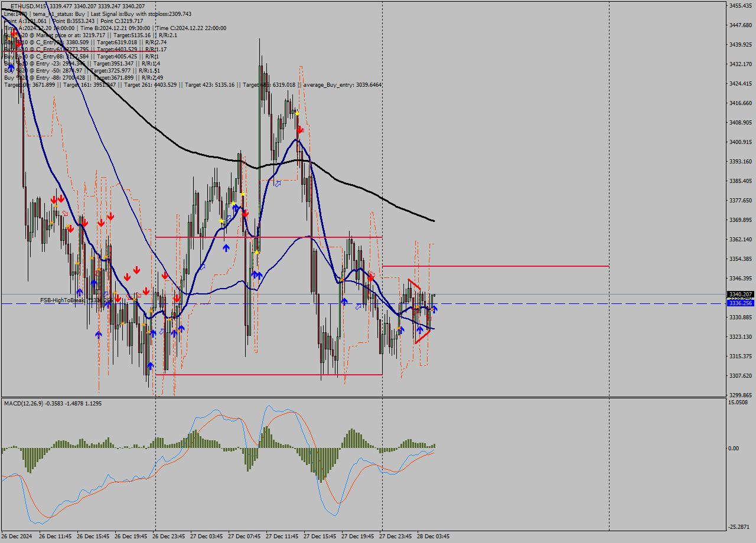756x543 pixels.
Task: Click 'Target 423: 5135.16' text
Action: pyautogui.click(x=210, y=84)
